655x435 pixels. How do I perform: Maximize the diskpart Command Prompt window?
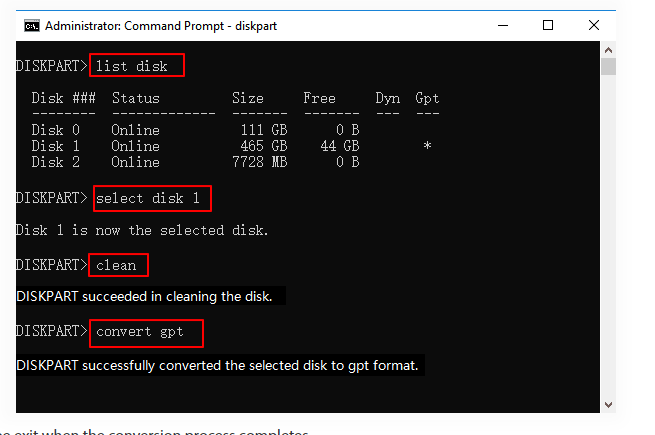pyautogui.click(x=547, y=25)
